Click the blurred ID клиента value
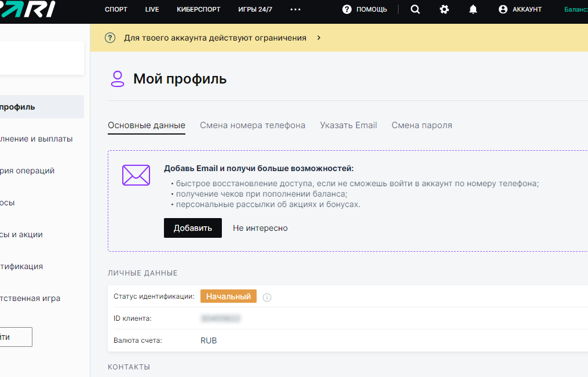This screenshot has width=588, height=377. pyautogui.click(x=221, y=318)
